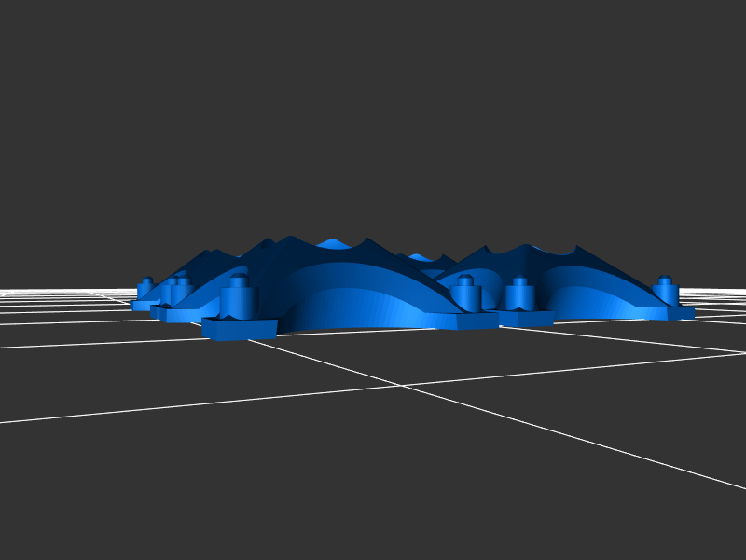
Task: Click the grid line intersection below the model
Action: tap(402, 385)
